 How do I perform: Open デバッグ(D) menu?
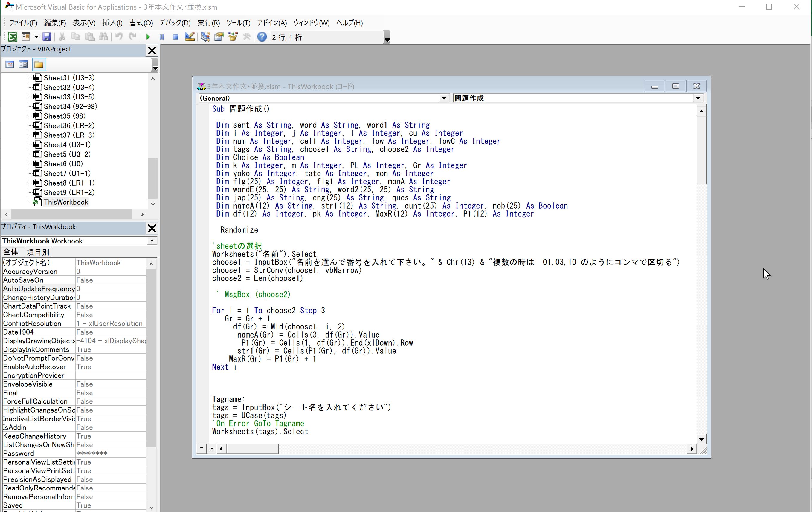pos(175,23)
